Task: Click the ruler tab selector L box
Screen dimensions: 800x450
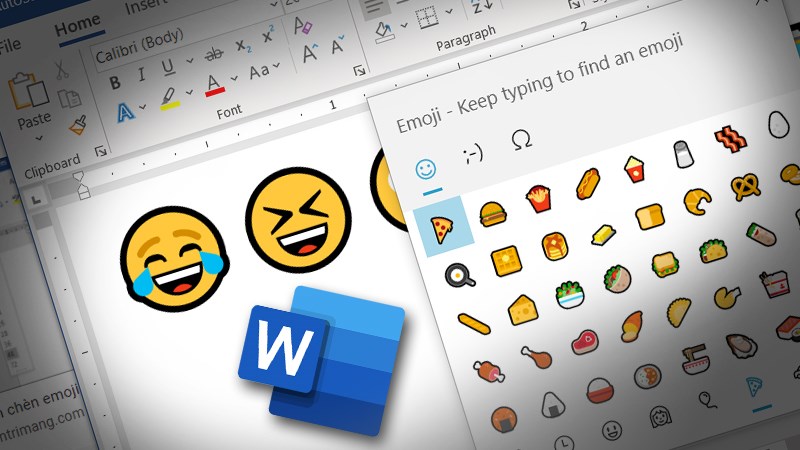Action: pyautogui.click(x=36, y=201)
